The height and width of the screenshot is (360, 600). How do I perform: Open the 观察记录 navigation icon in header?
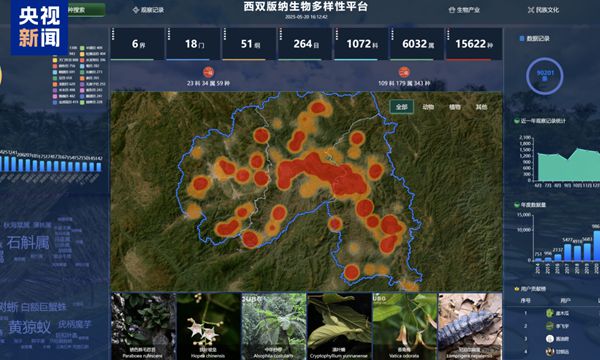(x=135, y=10)
